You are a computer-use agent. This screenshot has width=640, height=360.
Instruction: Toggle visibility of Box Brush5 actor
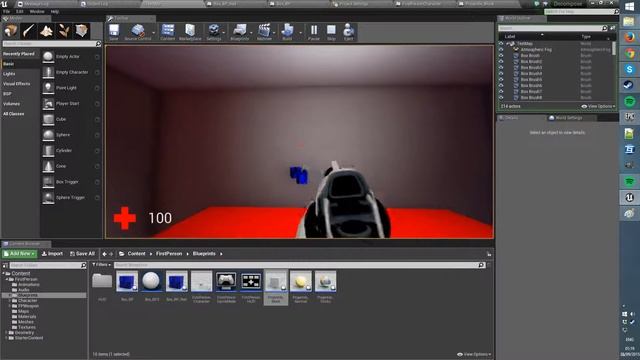click(x=501, y=80)
